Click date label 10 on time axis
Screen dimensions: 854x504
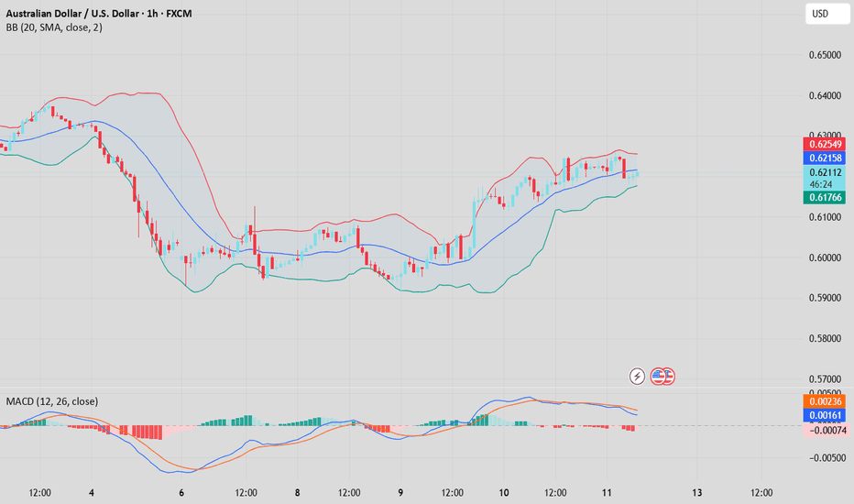click(x=504, y=493)
